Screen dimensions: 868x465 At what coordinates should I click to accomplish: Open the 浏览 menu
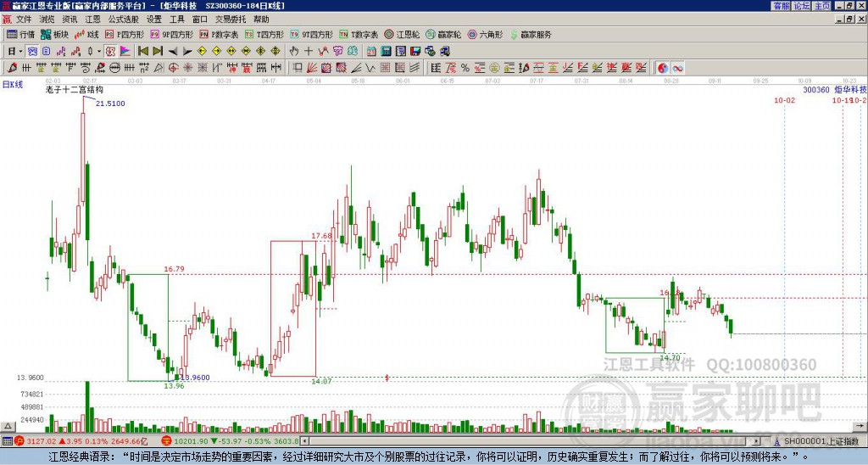(47, 20)
